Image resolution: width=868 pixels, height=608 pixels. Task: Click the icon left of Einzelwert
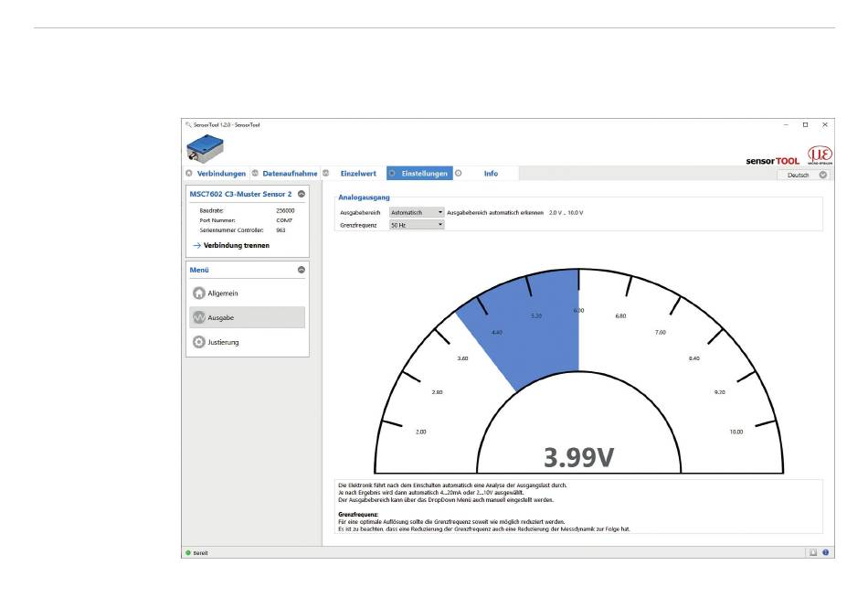point(326,174)
